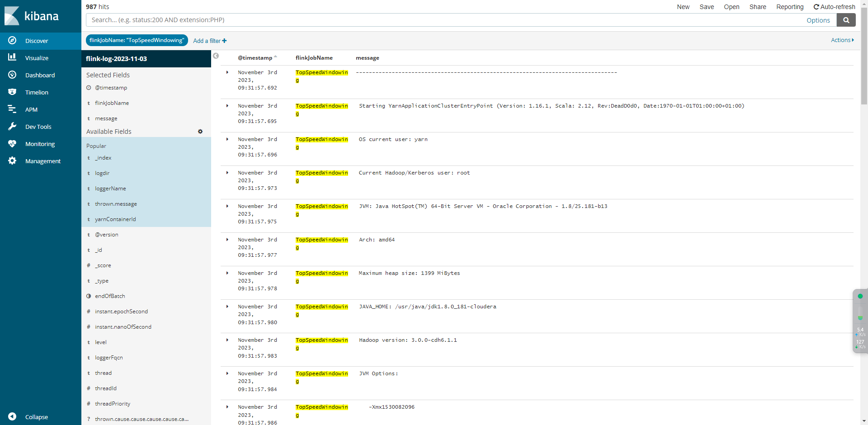Expand the Starting YarnApplicationClusterEntryPoint row
This screenshot has height=425, width=868.
coord(227,106)
